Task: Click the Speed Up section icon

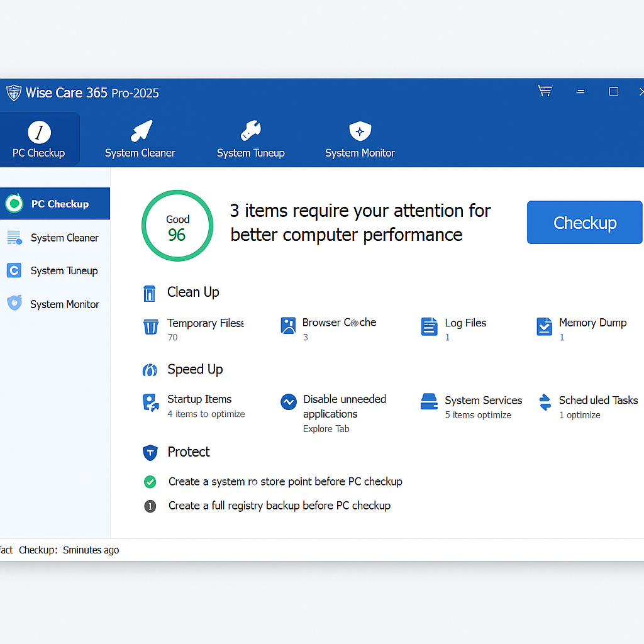Action: pyautogui.click(x=149, y=370)
